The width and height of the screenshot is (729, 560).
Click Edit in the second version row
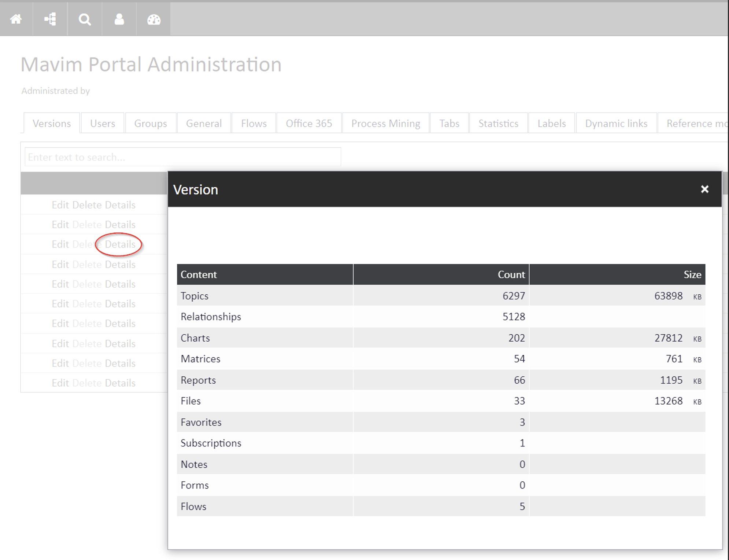(x=60, y=225)
